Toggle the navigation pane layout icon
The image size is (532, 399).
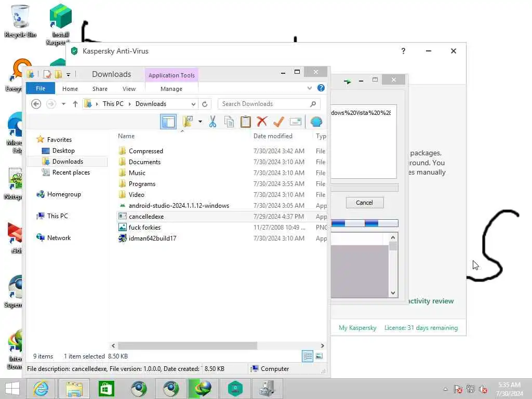tap(168, 122)
